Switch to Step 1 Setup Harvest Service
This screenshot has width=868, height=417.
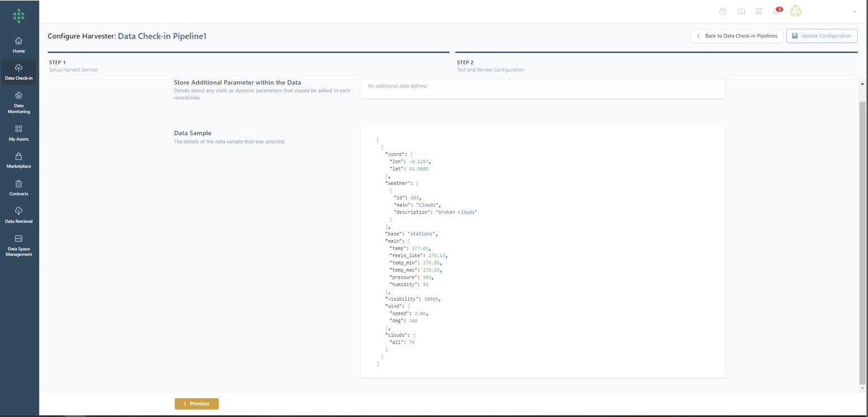74,66
